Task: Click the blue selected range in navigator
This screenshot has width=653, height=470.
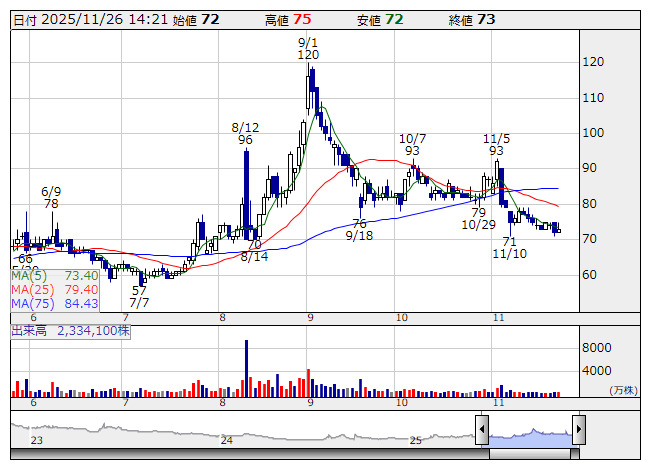Action: click(x=530, y=435)
